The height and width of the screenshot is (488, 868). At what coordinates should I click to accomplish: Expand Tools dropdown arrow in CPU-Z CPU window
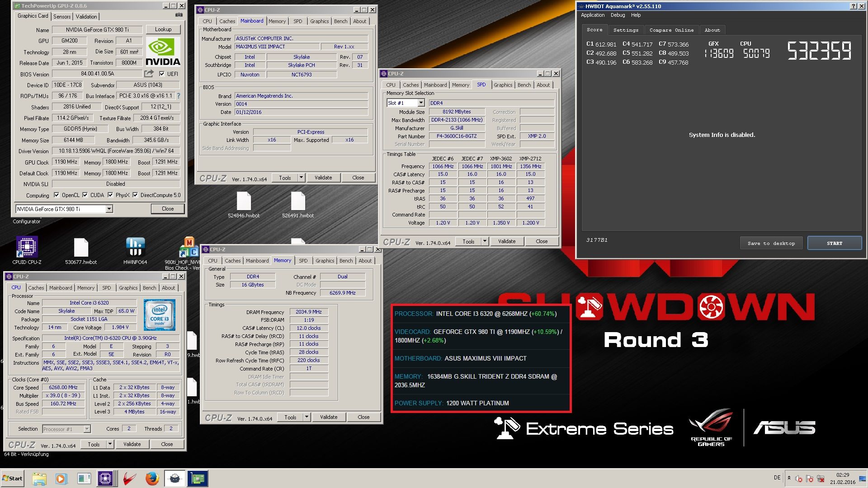tap(110, 444)
